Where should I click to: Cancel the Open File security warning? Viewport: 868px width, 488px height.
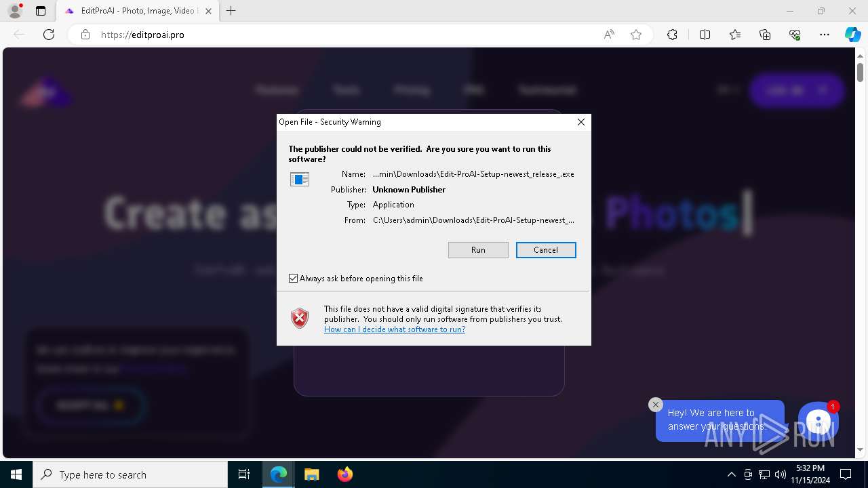tap(546, 250)
